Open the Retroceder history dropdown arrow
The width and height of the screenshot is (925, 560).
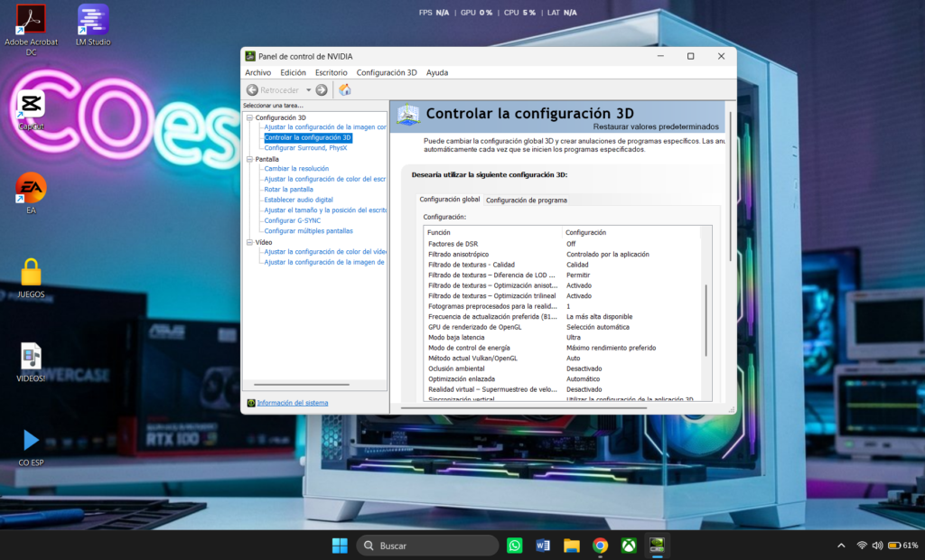pyautogui.click(x=308, y=90)
